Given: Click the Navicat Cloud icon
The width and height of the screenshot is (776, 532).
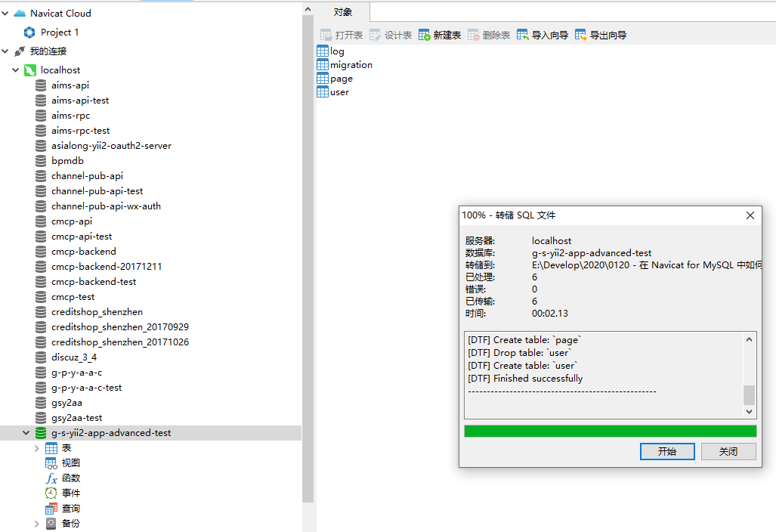Looking at the screenshot, I should [20, 14].
